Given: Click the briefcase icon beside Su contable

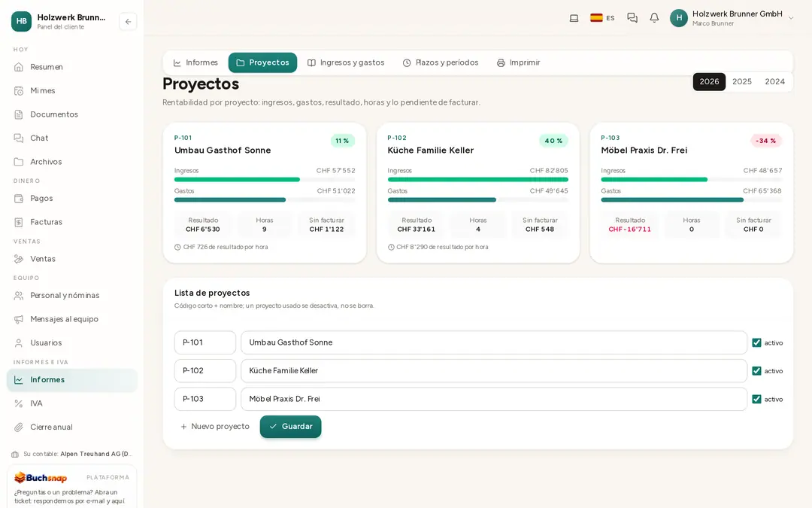Looking at the screenshot, I should (15, 454).
